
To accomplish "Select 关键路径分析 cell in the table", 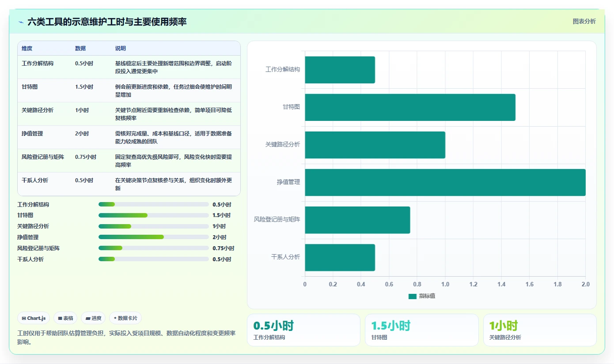I will 38,110.
